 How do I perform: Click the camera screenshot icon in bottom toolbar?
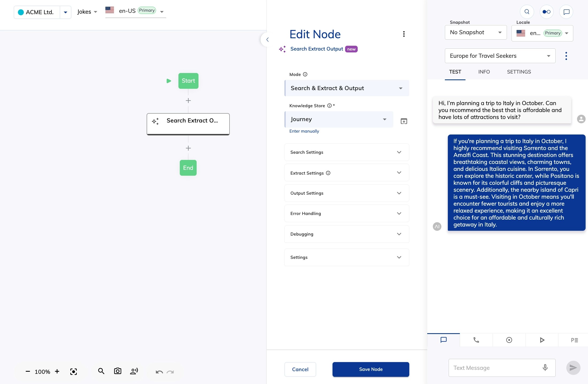[x=117, y=371]
